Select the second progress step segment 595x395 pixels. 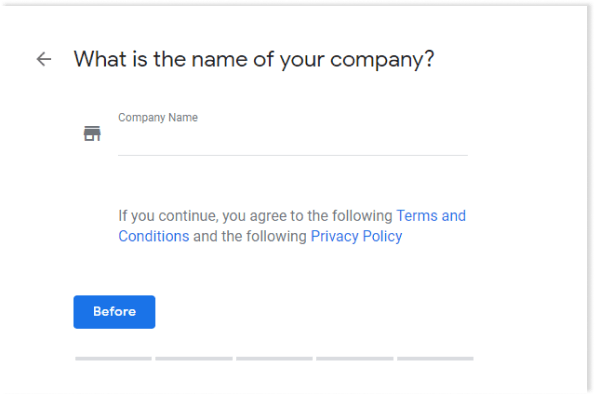click(194, 359)
